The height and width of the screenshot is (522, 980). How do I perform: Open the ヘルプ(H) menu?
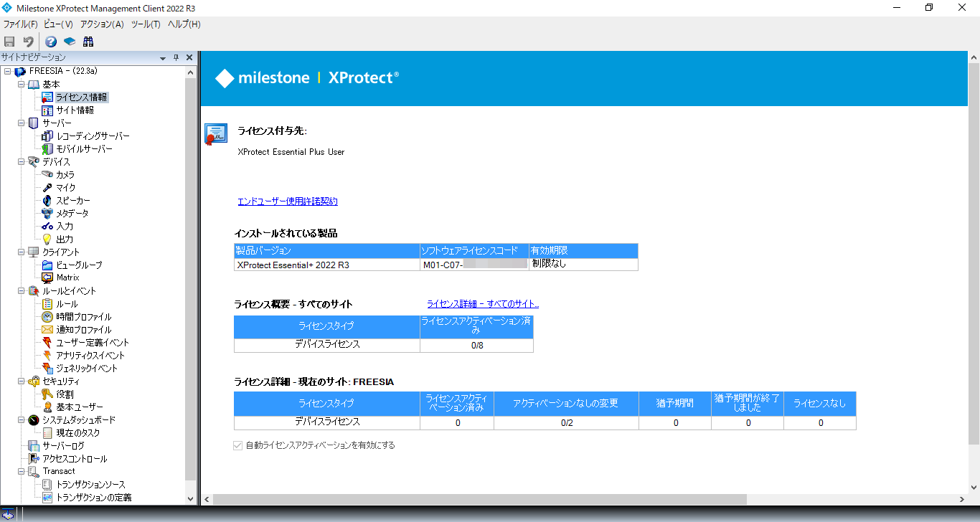click(x=184, y=24)
